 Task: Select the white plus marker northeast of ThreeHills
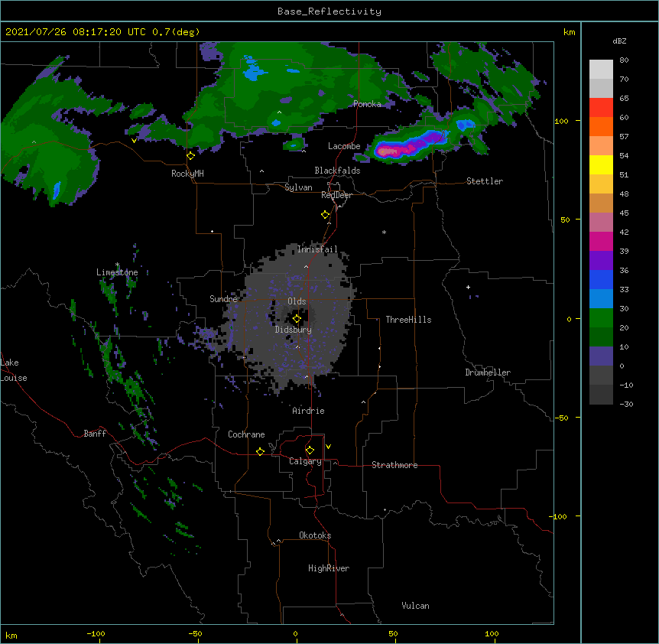coord(468,287)
